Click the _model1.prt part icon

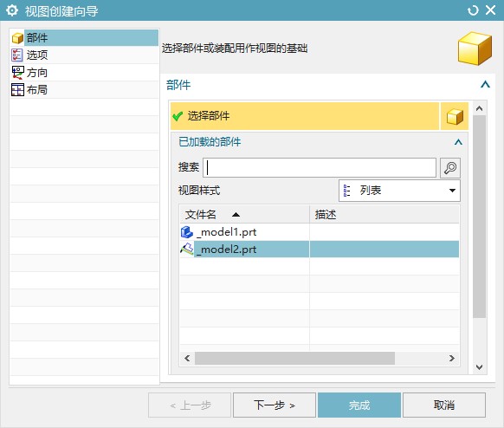tap(187, 232)
